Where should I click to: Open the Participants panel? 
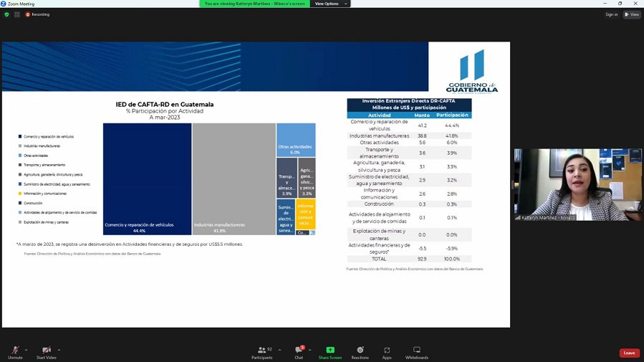pos(261,352)
